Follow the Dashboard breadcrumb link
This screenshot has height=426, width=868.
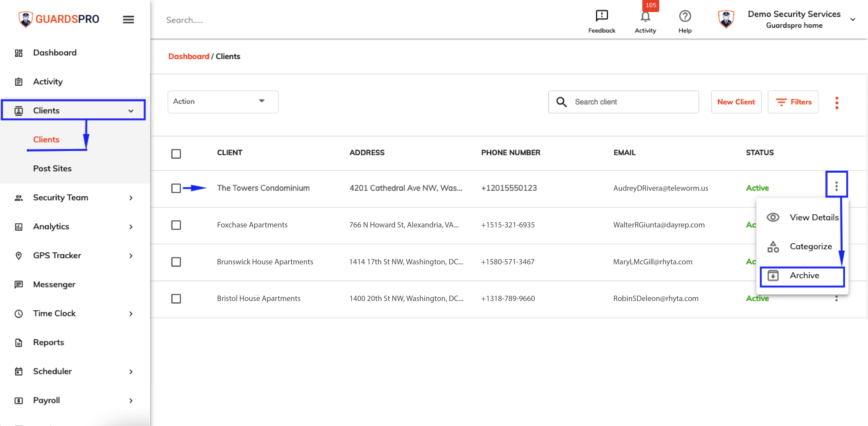tap(188, 56)
